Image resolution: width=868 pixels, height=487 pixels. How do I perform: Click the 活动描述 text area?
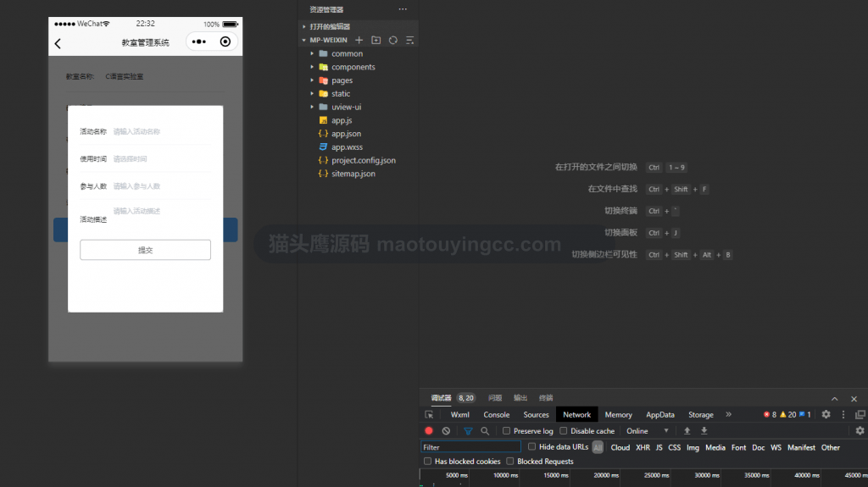pos(162,219)
